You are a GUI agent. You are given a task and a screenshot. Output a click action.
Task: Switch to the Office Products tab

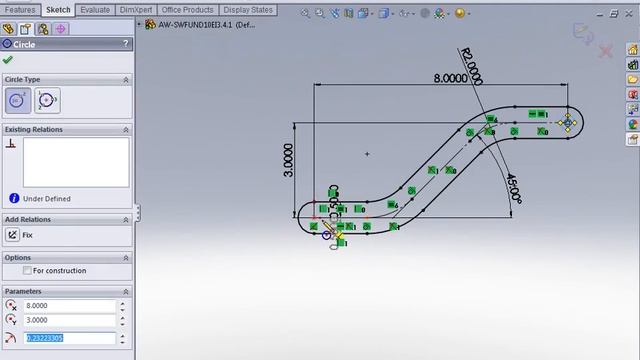pyautogui.click(x=188, y=10)
